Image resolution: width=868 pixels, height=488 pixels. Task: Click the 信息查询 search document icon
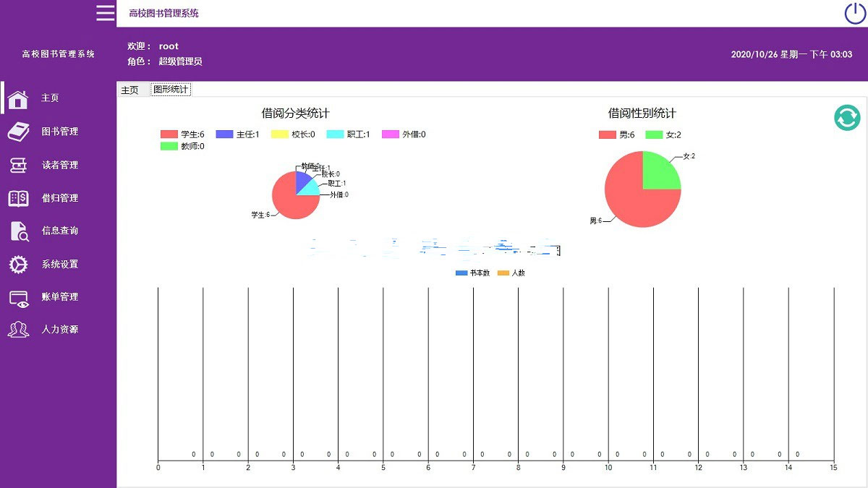(18, 231)
